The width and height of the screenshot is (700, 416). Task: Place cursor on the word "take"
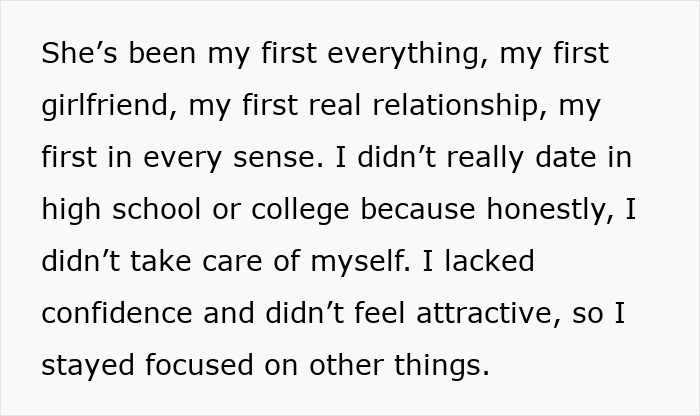point(161,261)
